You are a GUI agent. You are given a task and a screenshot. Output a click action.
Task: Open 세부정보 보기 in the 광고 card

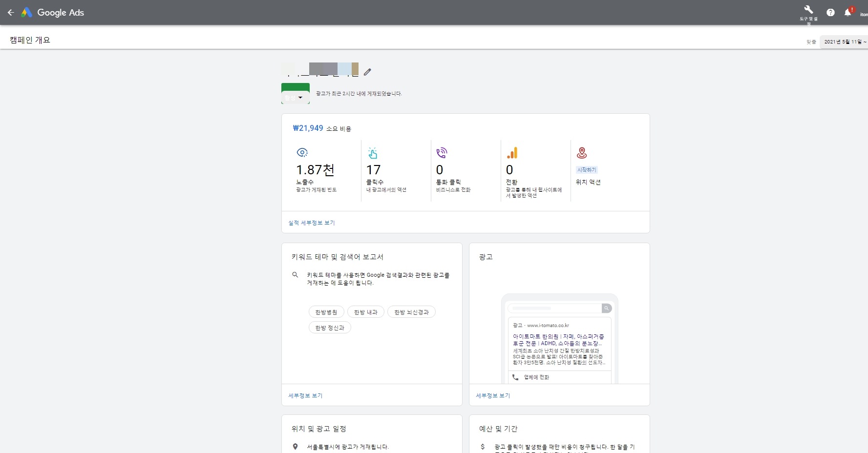tap(493, 395)
